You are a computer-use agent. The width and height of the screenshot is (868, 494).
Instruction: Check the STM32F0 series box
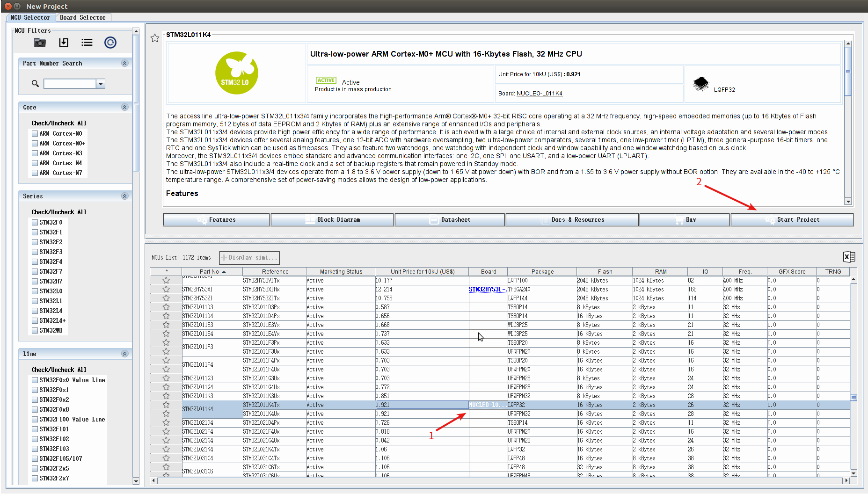coord(35,222)
